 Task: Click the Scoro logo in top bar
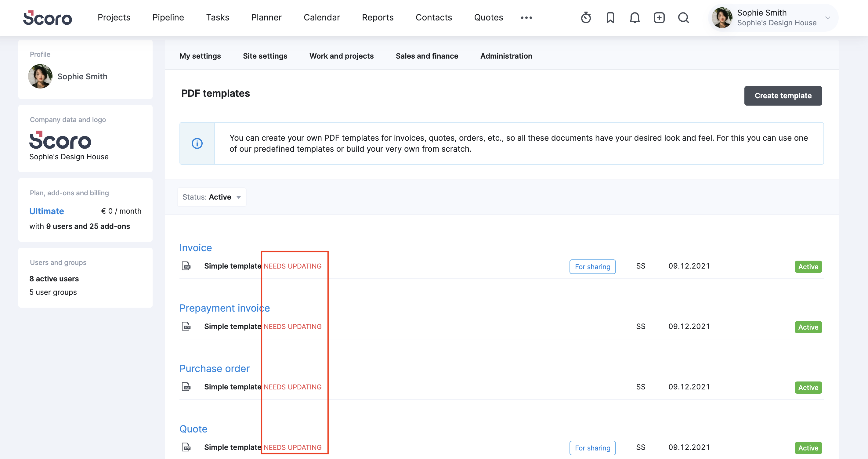pyautogui.click(x=48, y=18)
